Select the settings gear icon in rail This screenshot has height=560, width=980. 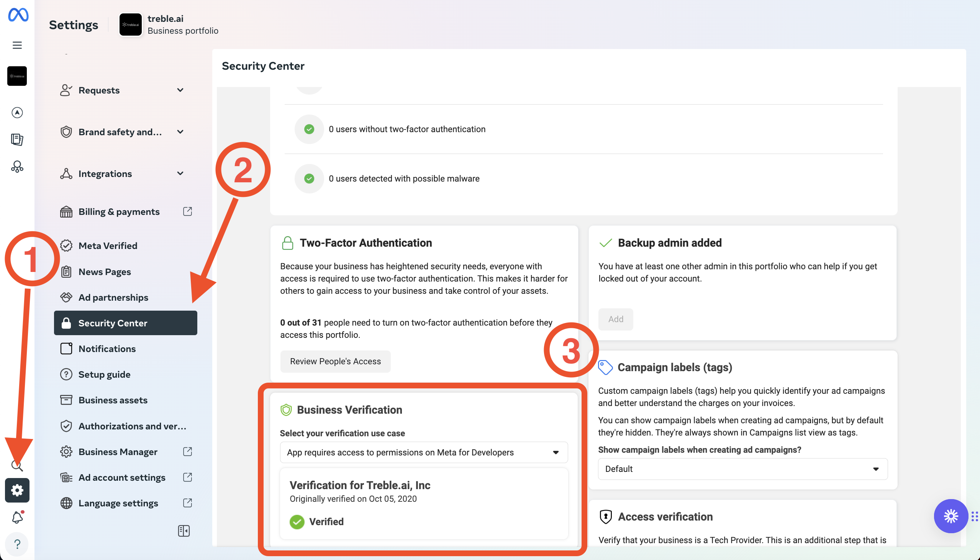(x=17, y=490)
